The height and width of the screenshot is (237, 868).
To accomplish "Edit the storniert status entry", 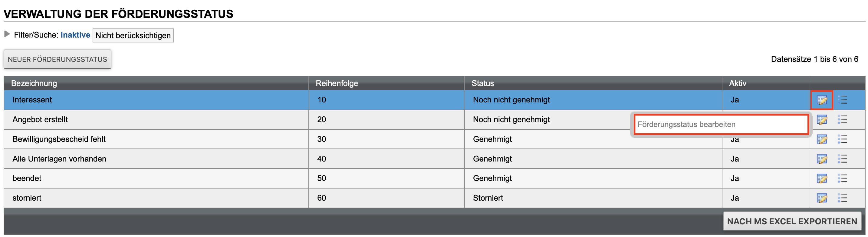I will (x=821, y=198).
